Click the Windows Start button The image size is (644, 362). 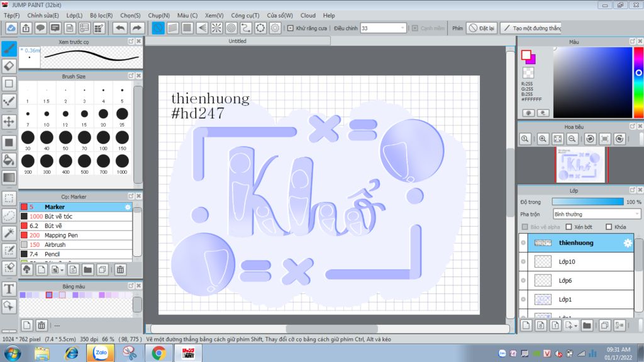(13, 353)
